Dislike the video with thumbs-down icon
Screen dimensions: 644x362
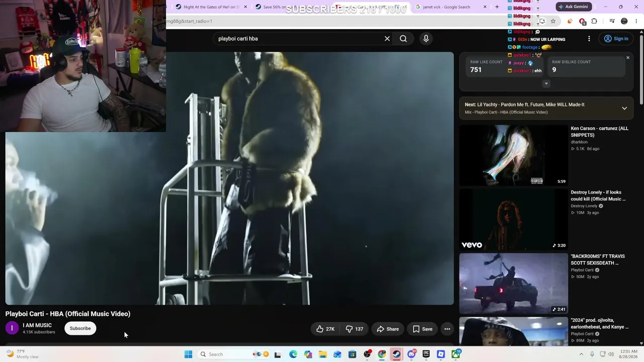354,329
